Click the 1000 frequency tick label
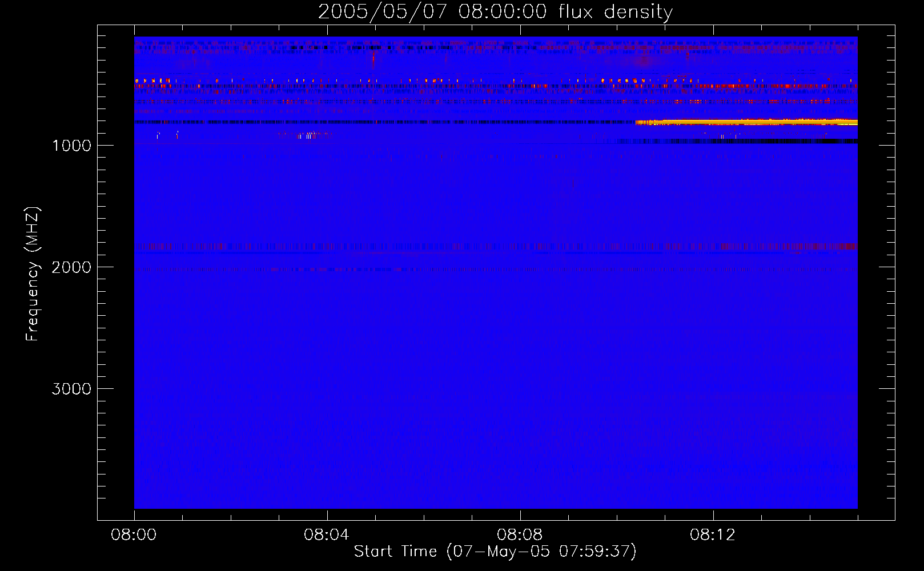924x571 pixels. (x=72, y=146)
